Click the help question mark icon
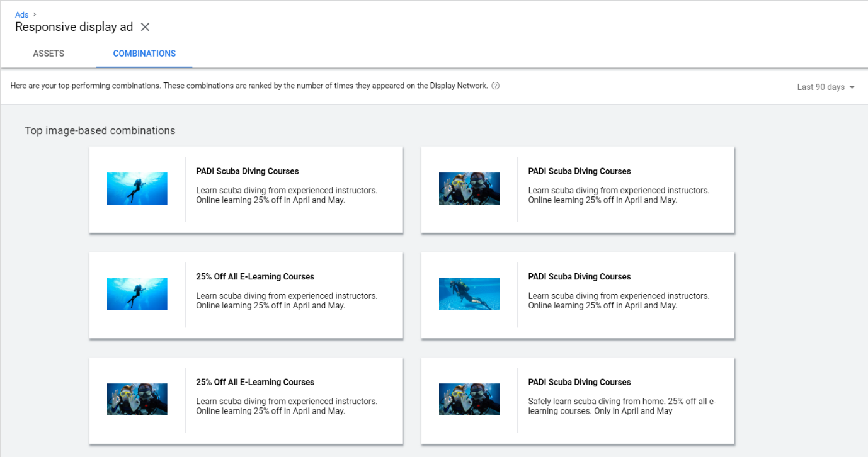868x457 pixels. (x=495, y=86)
